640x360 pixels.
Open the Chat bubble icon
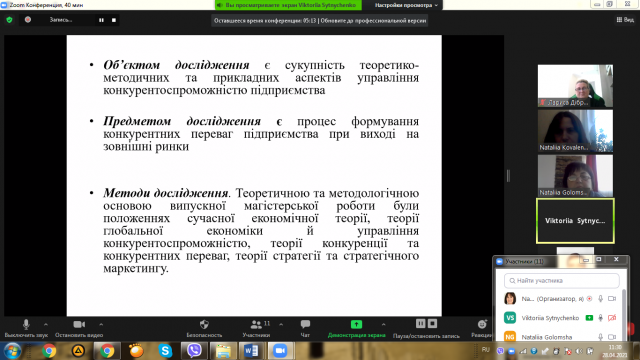pos(305,324)
